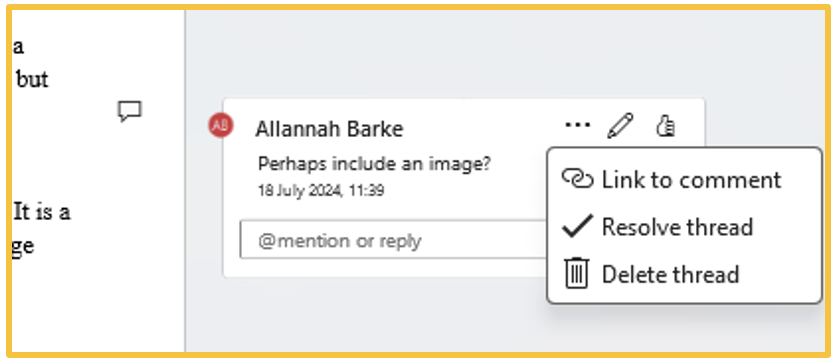This screenshot has width=836, height=362.
Task: Like the comment with the thumbs-up icon
Action: (665, 126)
